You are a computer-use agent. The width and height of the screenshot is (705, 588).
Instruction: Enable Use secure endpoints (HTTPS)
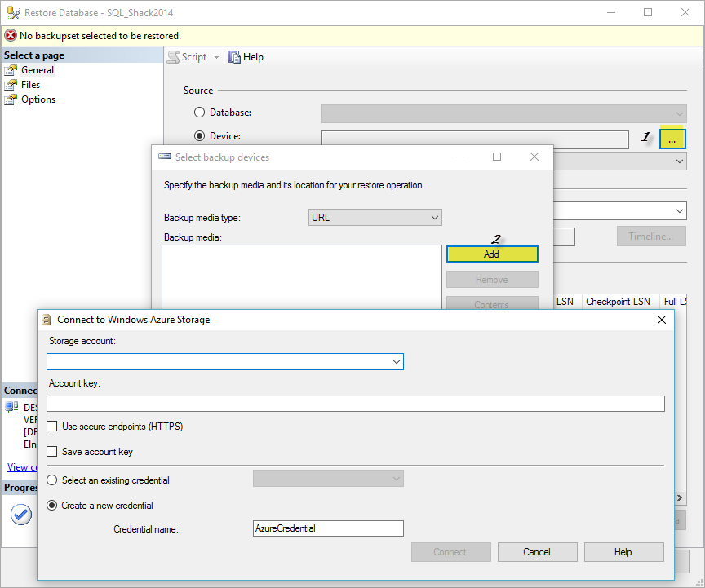coord(52,427)
